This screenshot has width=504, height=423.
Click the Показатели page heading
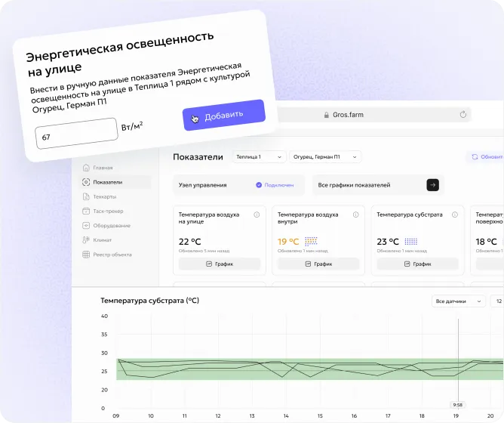click(198, 157)
